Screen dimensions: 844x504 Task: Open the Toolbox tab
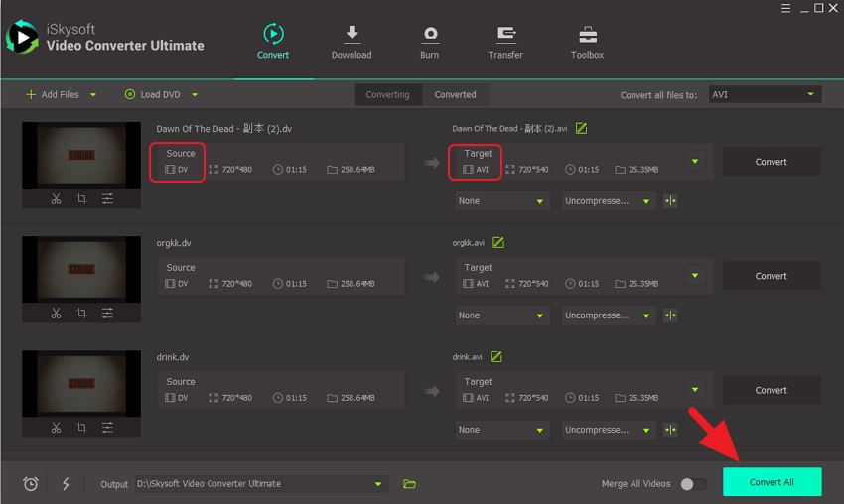pyautogui.click(x=587, y=42)
